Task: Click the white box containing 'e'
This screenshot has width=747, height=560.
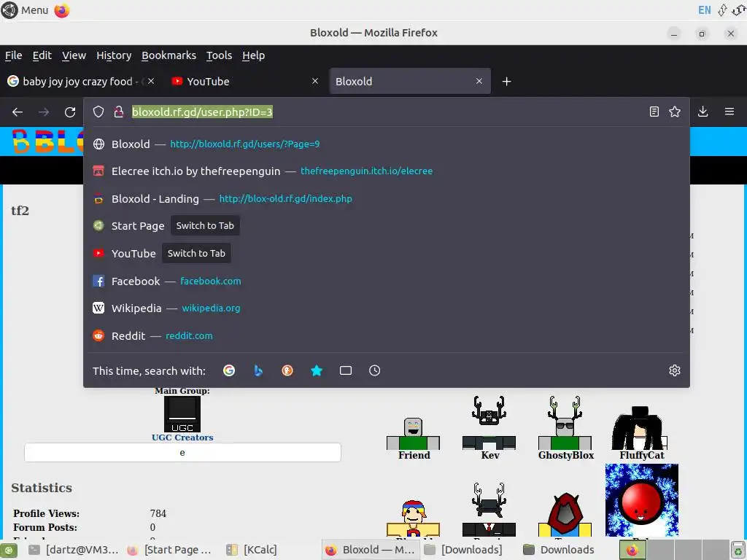Action: click(x=182, y=452)
